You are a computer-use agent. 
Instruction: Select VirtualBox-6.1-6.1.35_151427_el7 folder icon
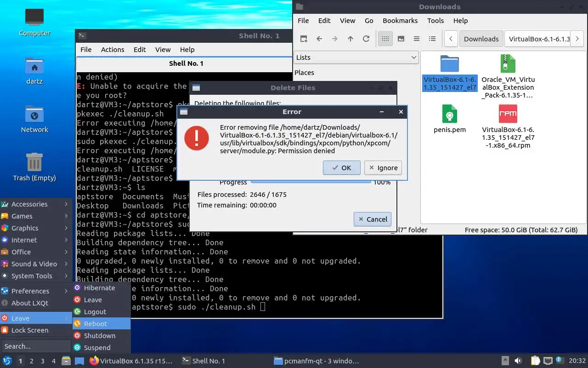click(x=450, y=64)
